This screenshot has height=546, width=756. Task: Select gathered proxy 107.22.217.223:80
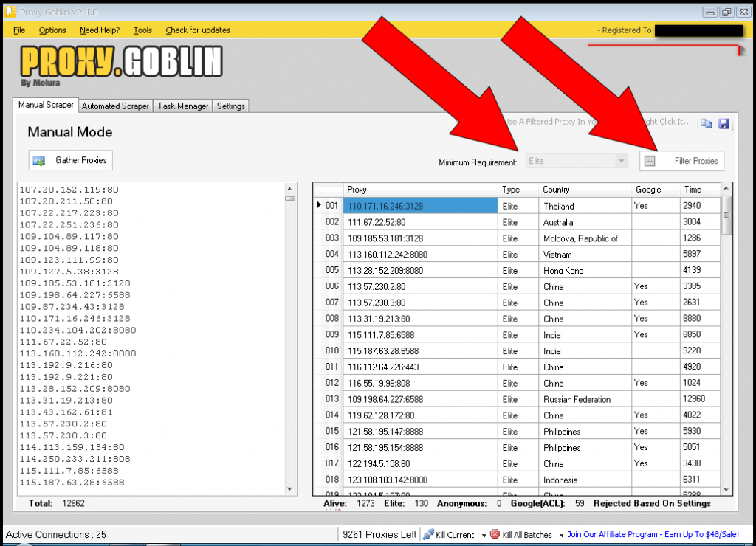point(69,213)
